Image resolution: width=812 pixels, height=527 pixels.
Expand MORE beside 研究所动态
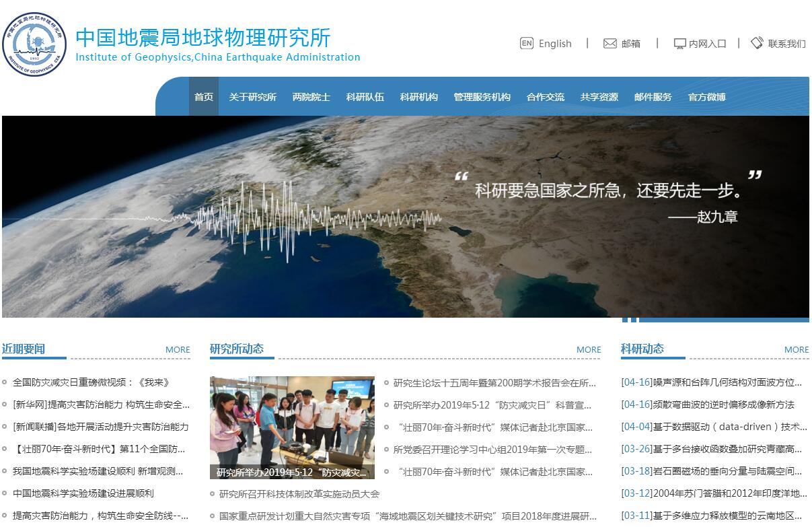coord(589,349)
